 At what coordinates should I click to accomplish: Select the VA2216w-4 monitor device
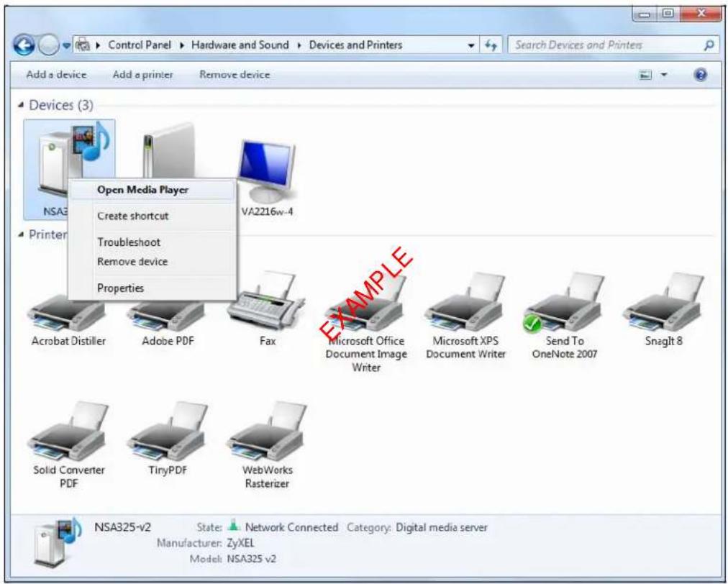point(267,179)
